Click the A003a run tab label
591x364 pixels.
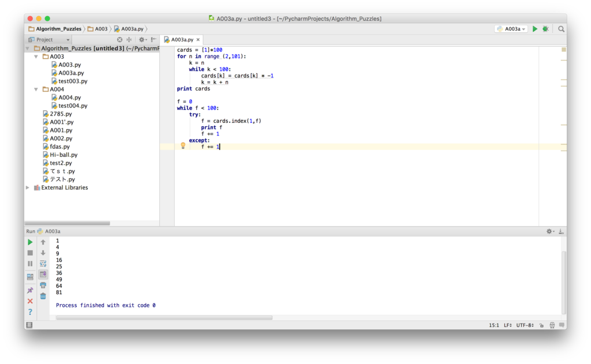[49, 231]
